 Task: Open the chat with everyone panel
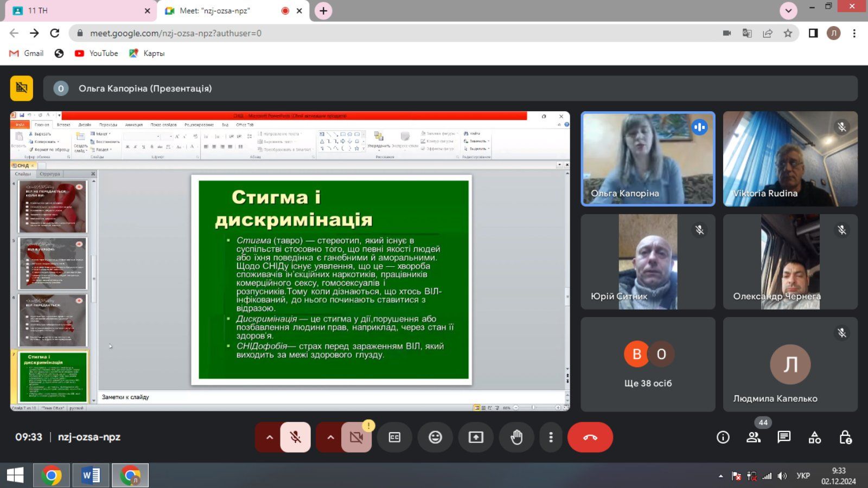784,437
